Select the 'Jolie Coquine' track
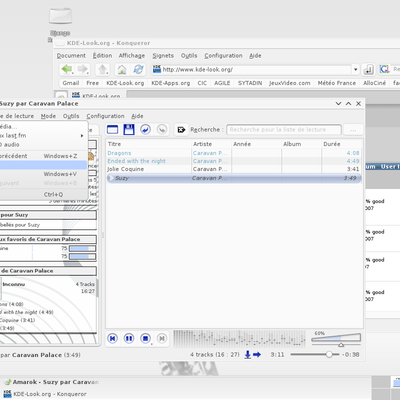 (x=234, y=169)
